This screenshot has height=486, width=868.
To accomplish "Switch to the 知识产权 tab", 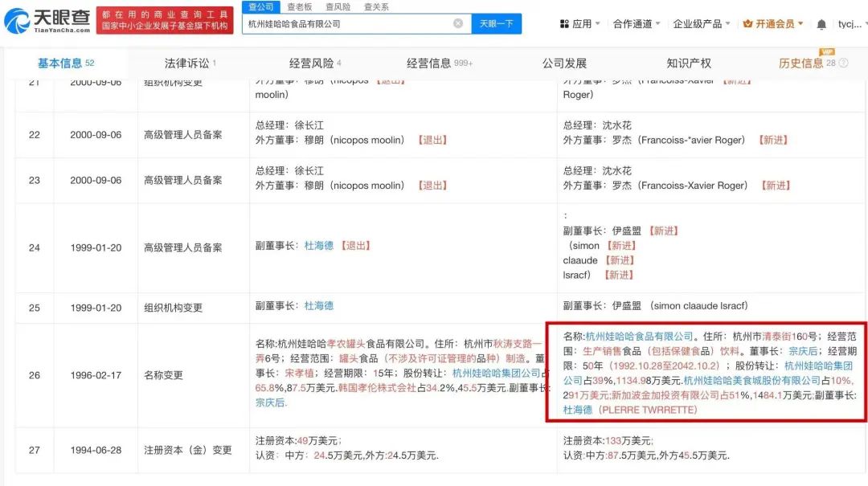I will [x=689, y=63].
